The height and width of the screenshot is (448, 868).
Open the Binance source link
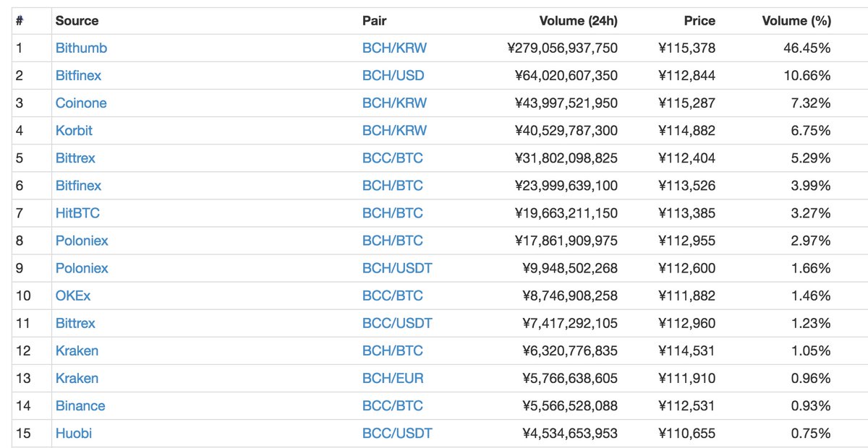(x=80, y=405)
